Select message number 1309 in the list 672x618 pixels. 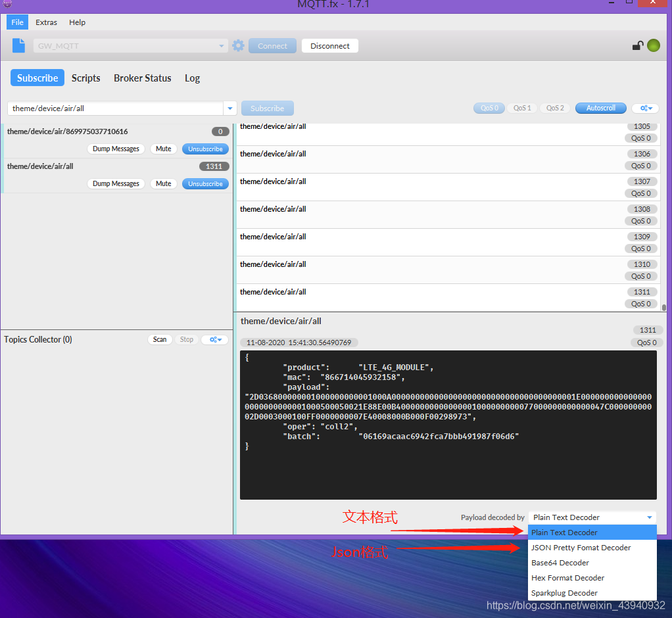click(x=448, y=243)
